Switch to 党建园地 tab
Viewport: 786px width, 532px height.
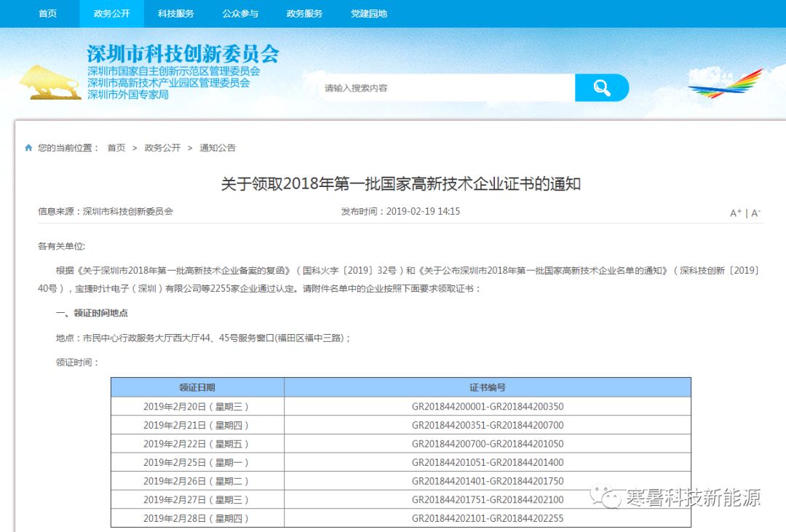[x=369, y=14]
